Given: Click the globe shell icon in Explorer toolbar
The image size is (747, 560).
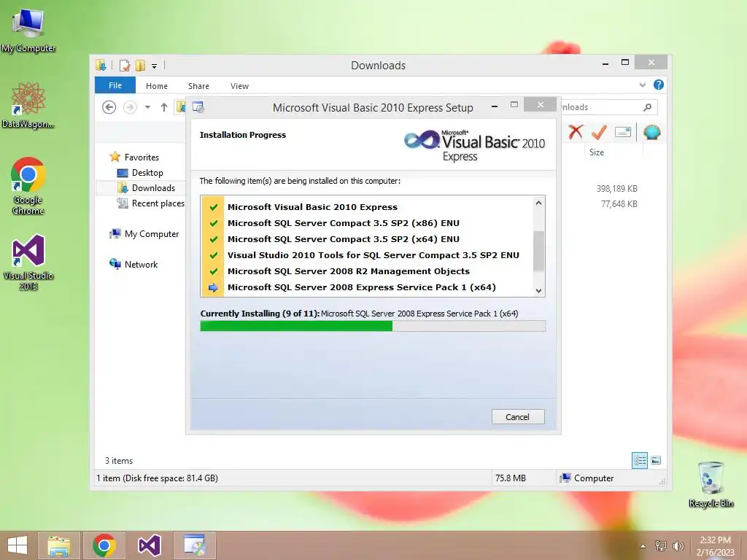Looking at the screenshot, I should pos(651,132).
